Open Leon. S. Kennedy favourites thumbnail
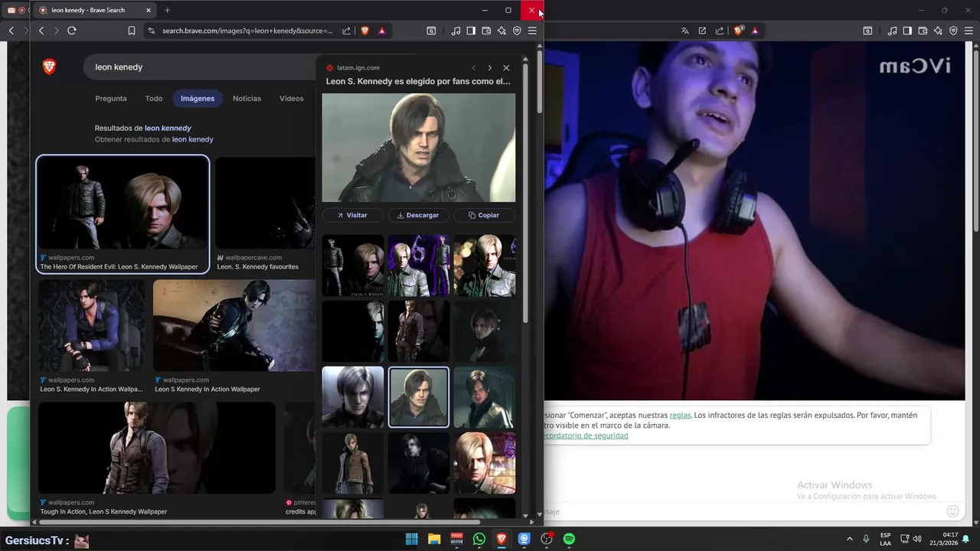This screenshot has height=551, width=980. point(266,204)
